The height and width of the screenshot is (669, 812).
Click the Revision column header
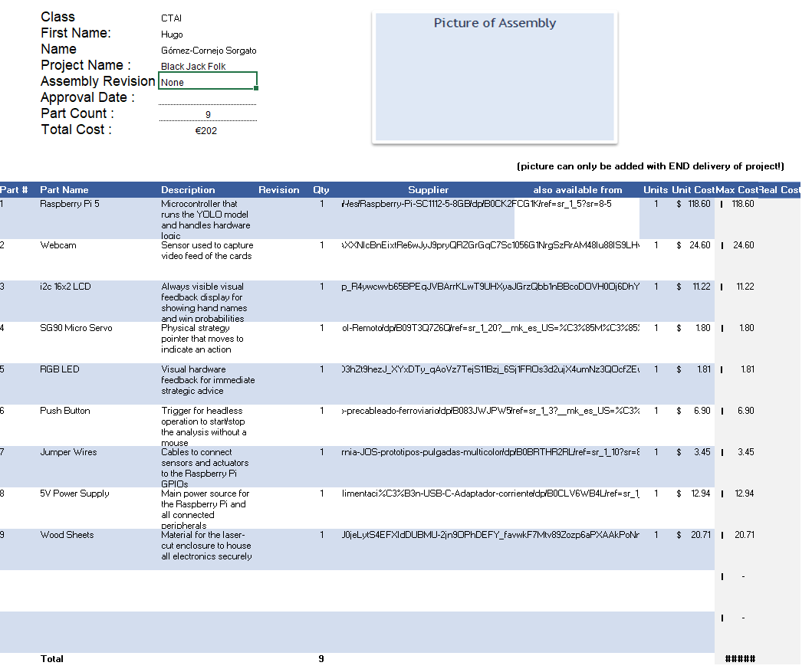tap(279, 190)
